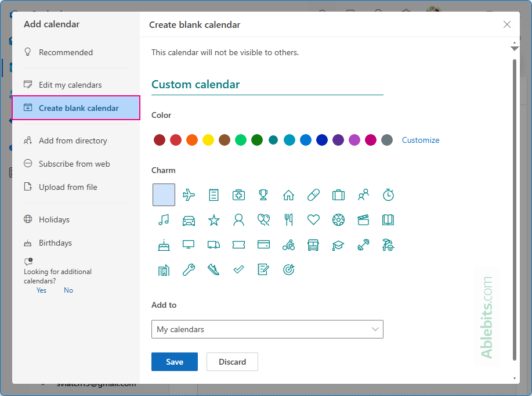Pick the graduation cap charm

(338, 245)
